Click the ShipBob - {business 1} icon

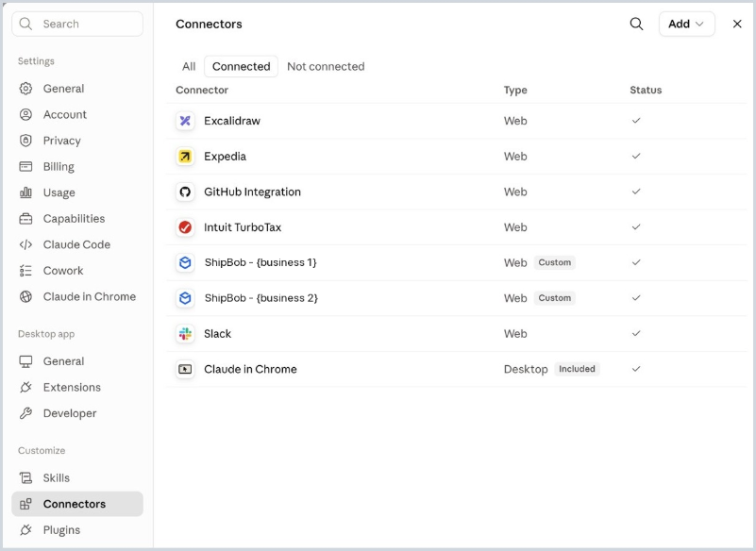point(185,262)
